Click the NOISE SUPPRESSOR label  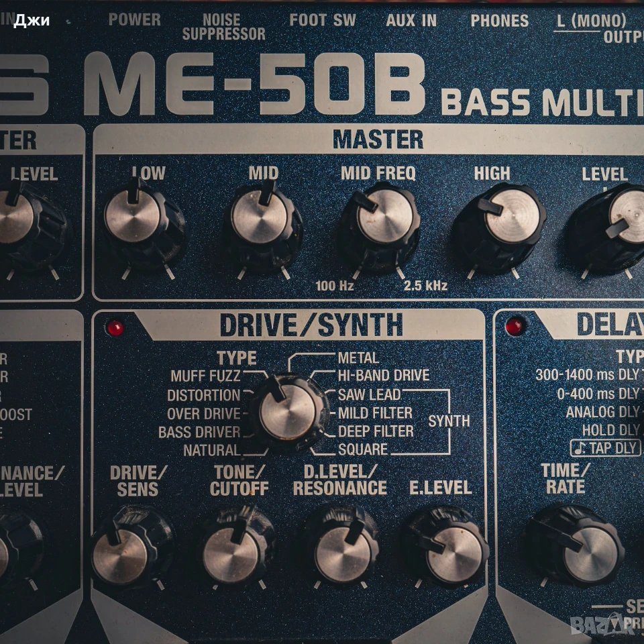[224, 27]
